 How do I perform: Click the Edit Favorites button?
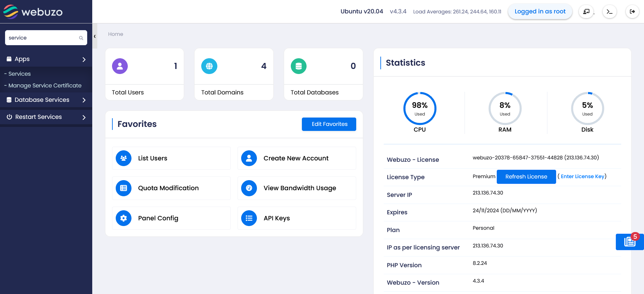[x=329, y=124]
